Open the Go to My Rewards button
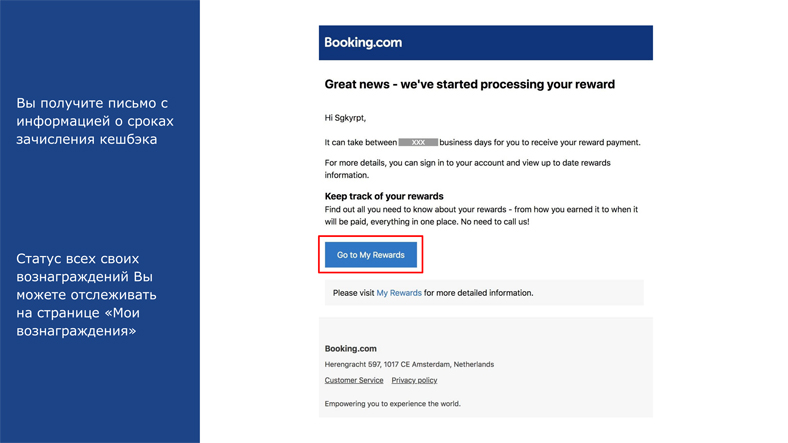 pos(371,255)
